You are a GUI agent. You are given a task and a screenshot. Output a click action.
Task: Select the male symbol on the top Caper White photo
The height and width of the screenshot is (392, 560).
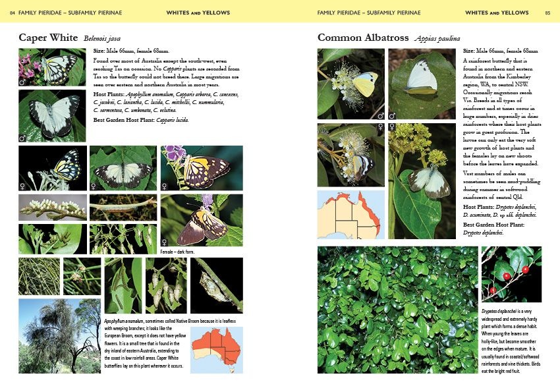click(22, 81)
